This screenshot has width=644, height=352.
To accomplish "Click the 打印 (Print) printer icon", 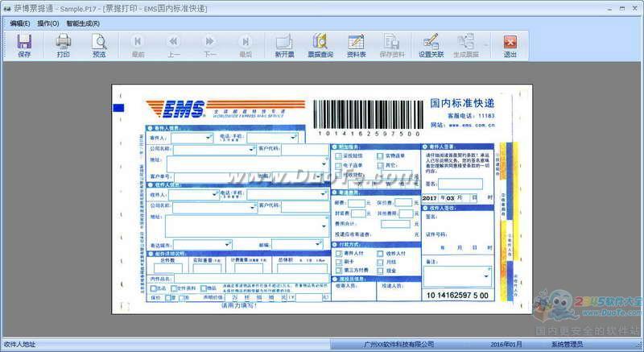I will pos(64,43).
